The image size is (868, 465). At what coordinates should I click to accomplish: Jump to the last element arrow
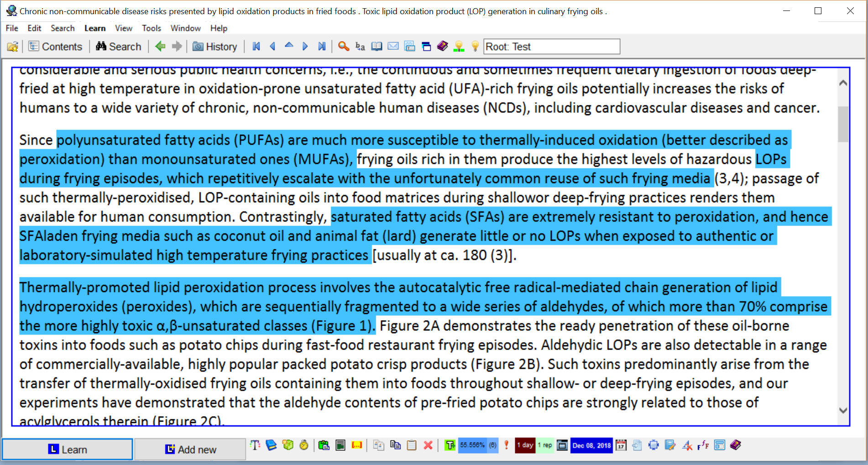(322, 46)
